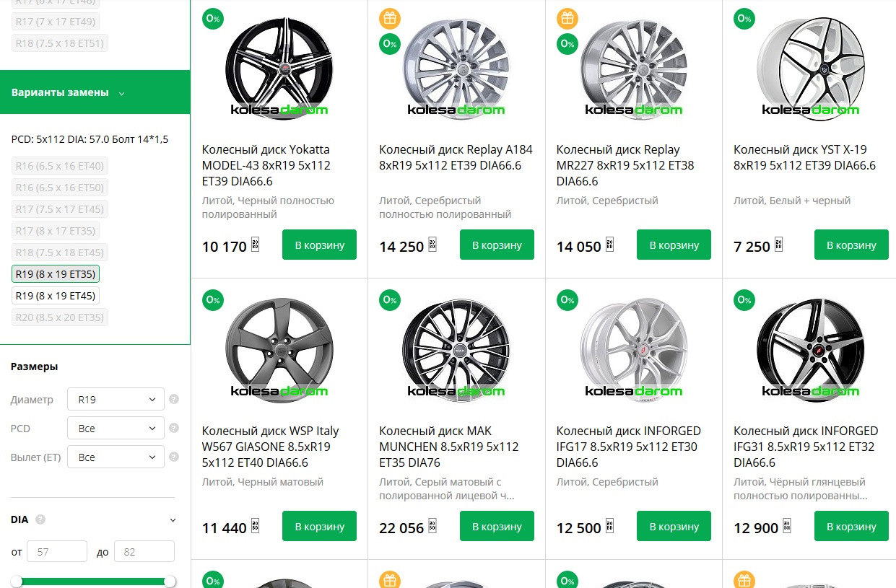Click the help icon next to PCD
This screenshot has width=896, height=588.
pos(173,428)
